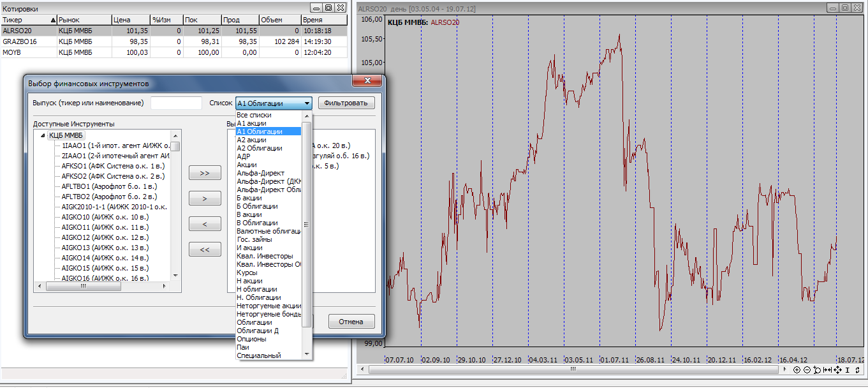Click the << remove all button

[205, 250]
